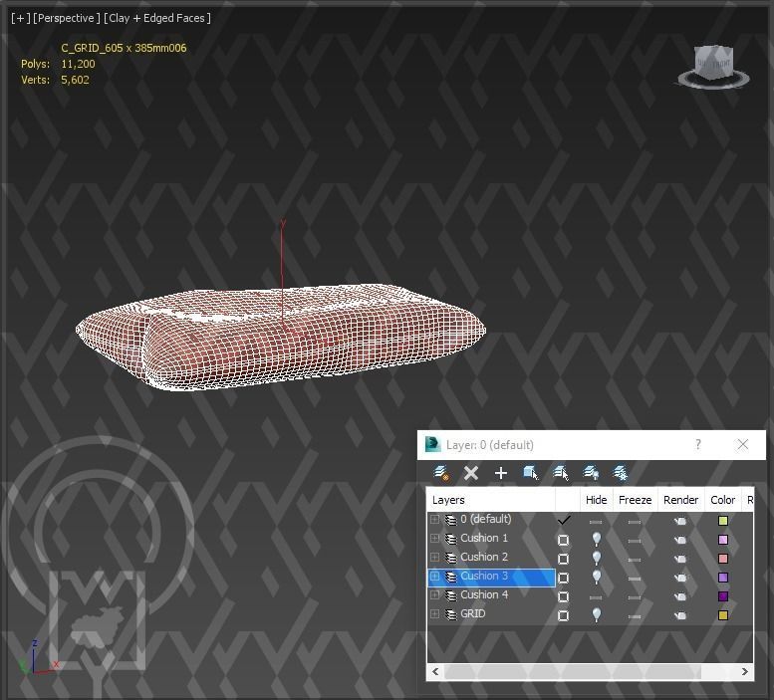Delete the highlighted layer with the X icon
Viewport: 774px width, 700px height.
tap(471, 473)
